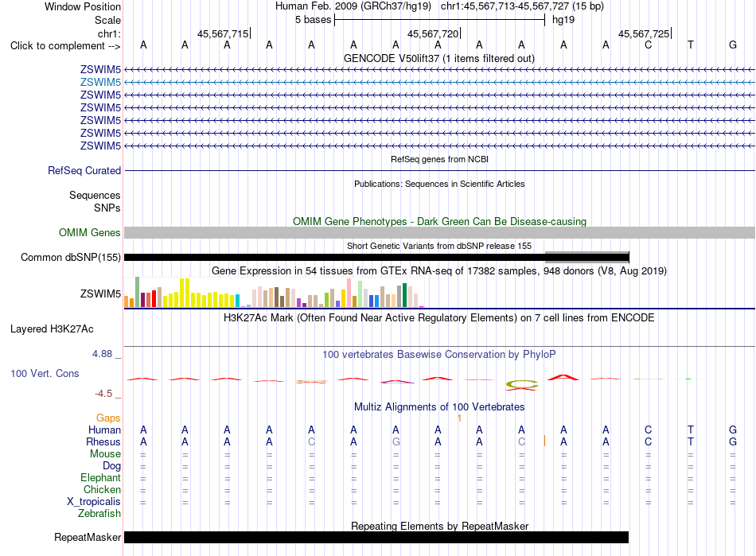This screenshot has width=756, height=556.
Task: Click the 45,567,715 position marker
Action: pos(223,33)
